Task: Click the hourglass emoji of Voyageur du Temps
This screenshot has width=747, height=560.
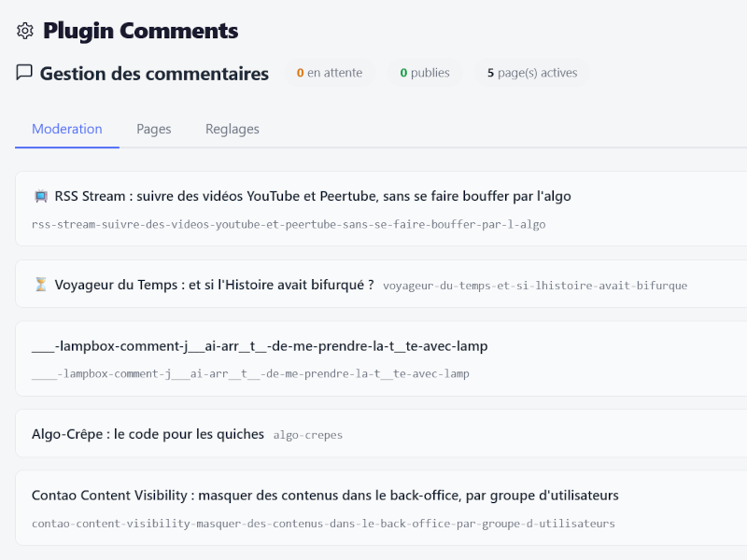Action: click(40, 285)
